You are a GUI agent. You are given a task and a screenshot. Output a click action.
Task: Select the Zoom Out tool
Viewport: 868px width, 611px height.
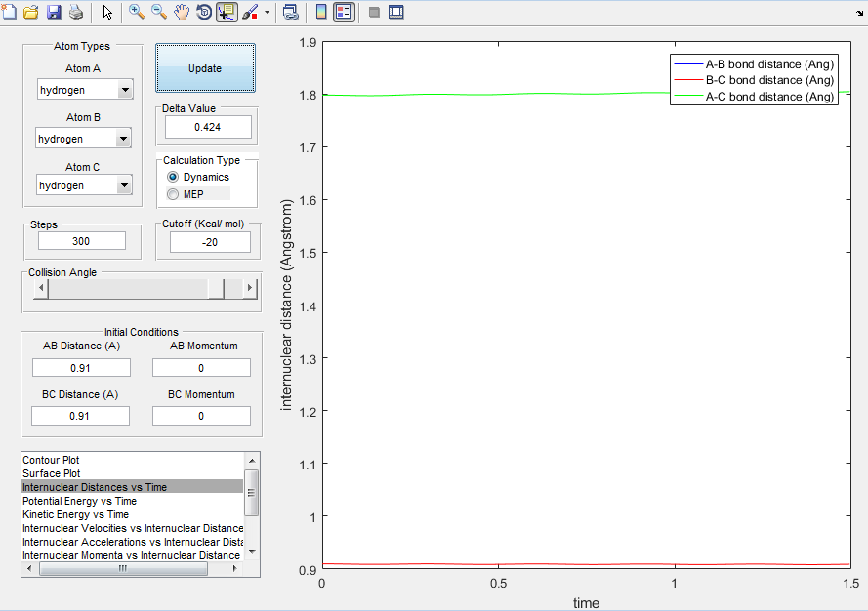click(159, 13)
